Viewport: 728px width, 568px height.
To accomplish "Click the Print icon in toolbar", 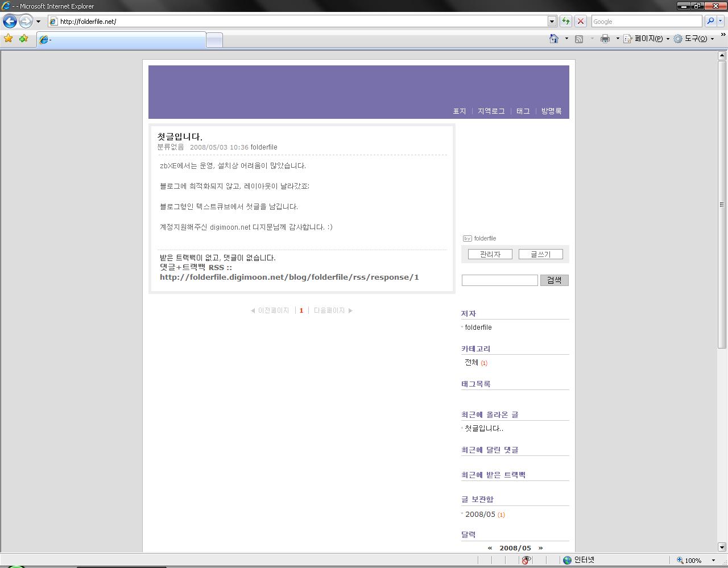I will tap(605, 39).
